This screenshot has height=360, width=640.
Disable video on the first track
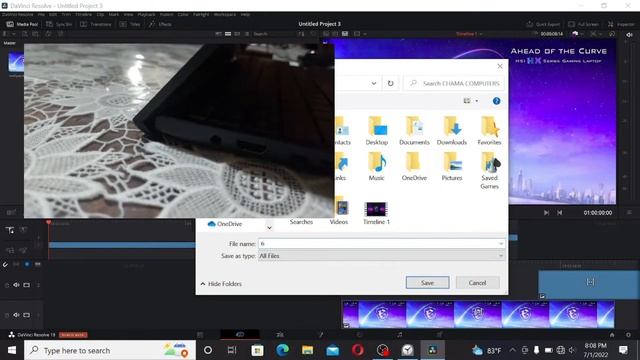tap(27, 284)
